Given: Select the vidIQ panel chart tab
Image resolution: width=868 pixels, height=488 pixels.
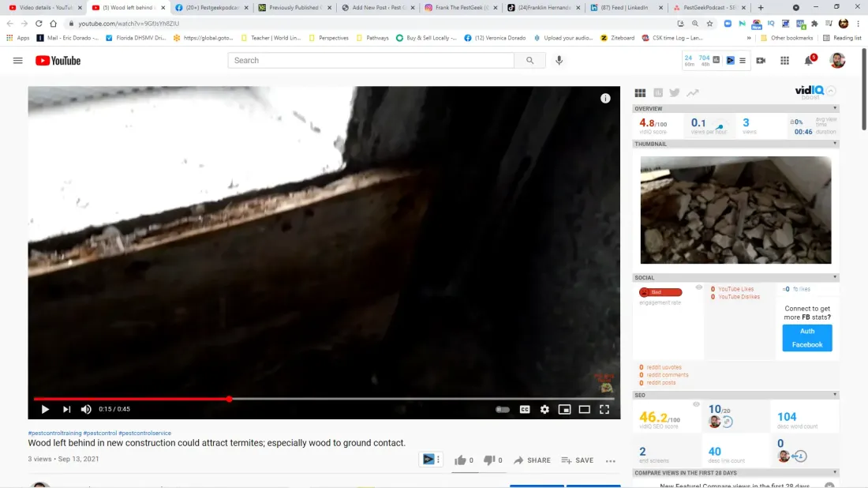Looking at the screenshot, I should (658, 92).
